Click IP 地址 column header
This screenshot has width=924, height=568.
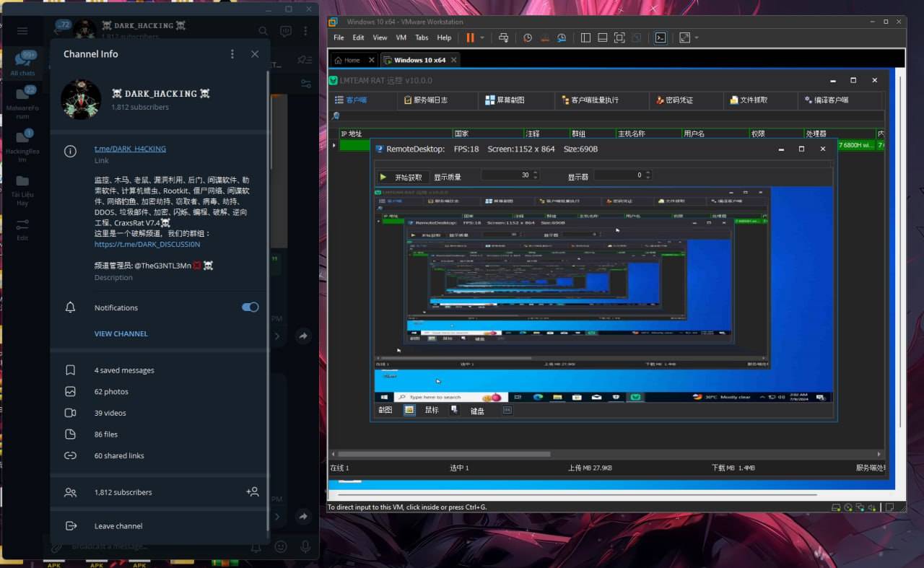(x=396, y=134)
